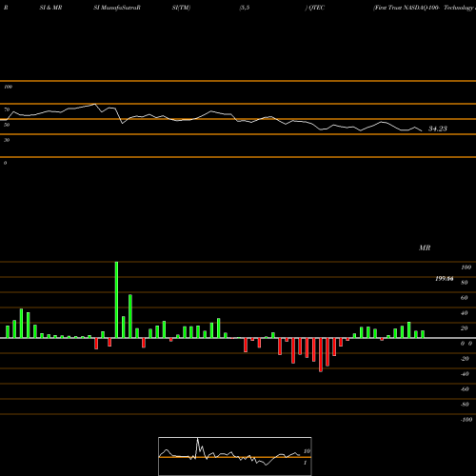The image size is (476, 476).
Task: Click the First Trust NASDAQ-100 Technology title
Action: (x=425, y=8)
